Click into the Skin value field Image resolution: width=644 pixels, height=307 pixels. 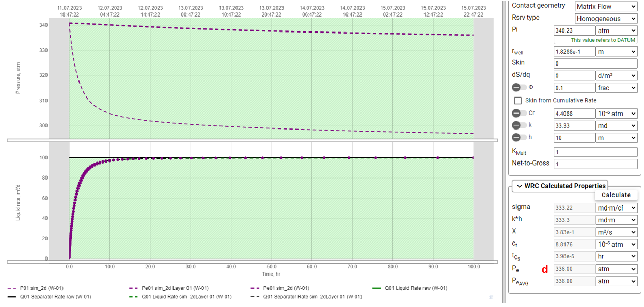point(595,63)
